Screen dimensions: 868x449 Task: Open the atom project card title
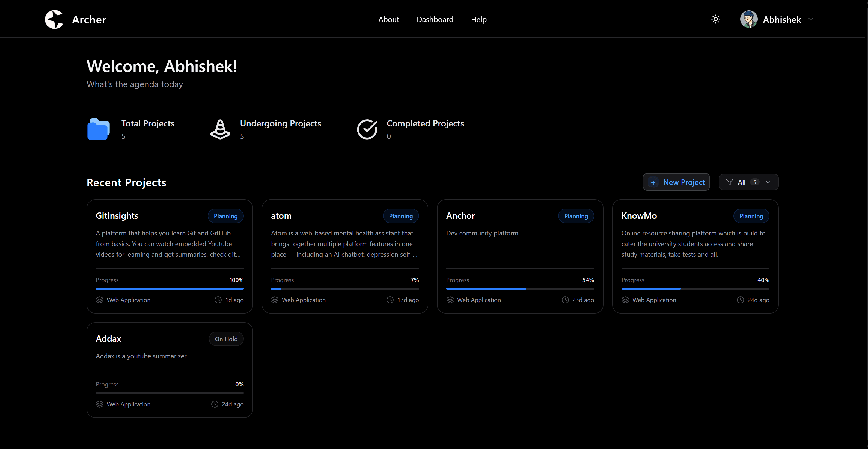click(281, 216)
